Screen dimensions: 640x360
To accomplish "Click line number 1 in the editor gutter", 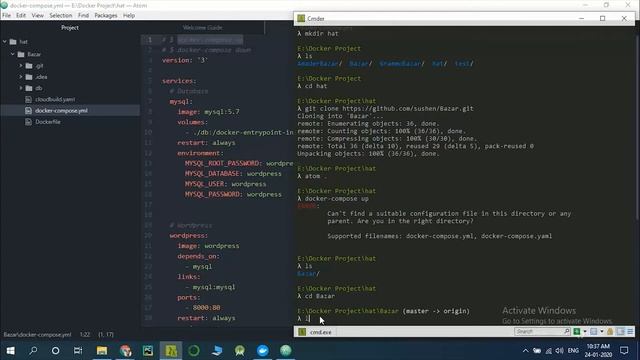I will pyautogui.click(x=150, y=40).
